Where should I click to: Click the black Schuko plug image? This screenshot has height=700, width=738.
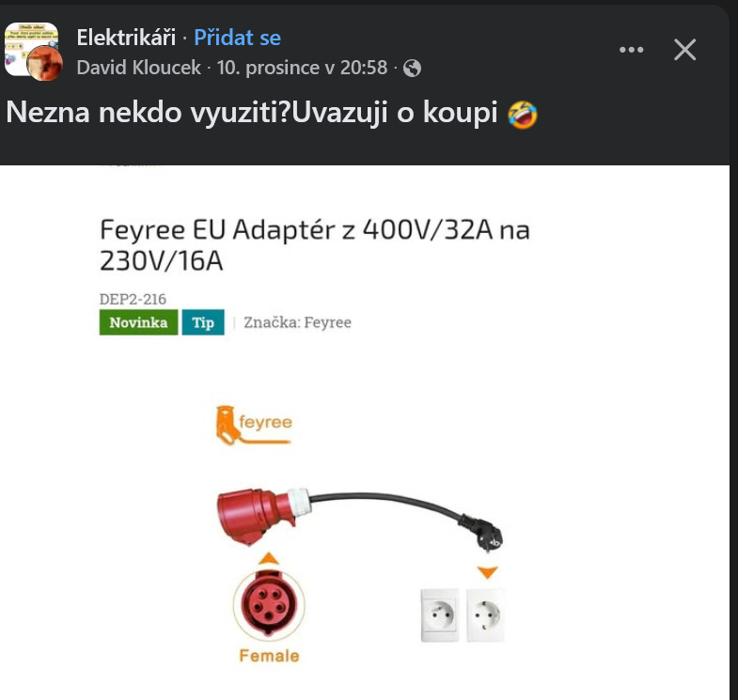pyautogui.click(x=482, y=531)
